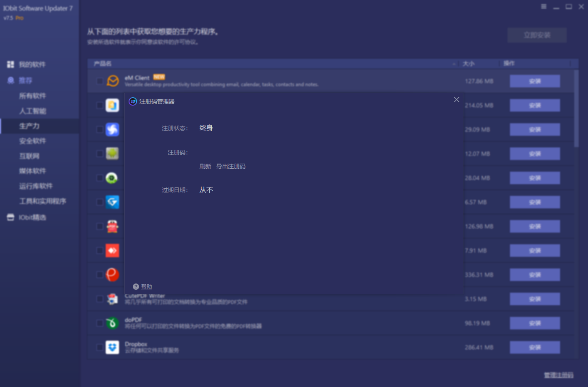Select the 生产力 category
Screen dimensions: 588x387
coord(39,126)
